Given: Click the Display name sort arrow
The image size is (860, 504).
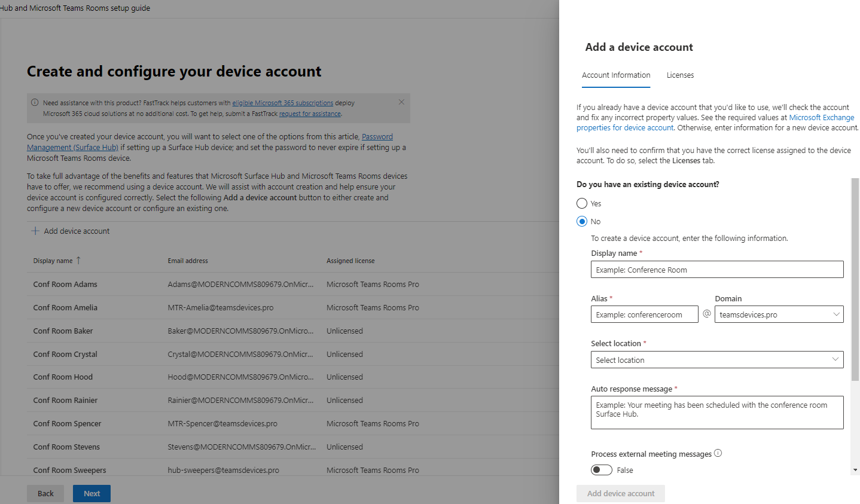Looking at the screenshot, I should [78, 261].
